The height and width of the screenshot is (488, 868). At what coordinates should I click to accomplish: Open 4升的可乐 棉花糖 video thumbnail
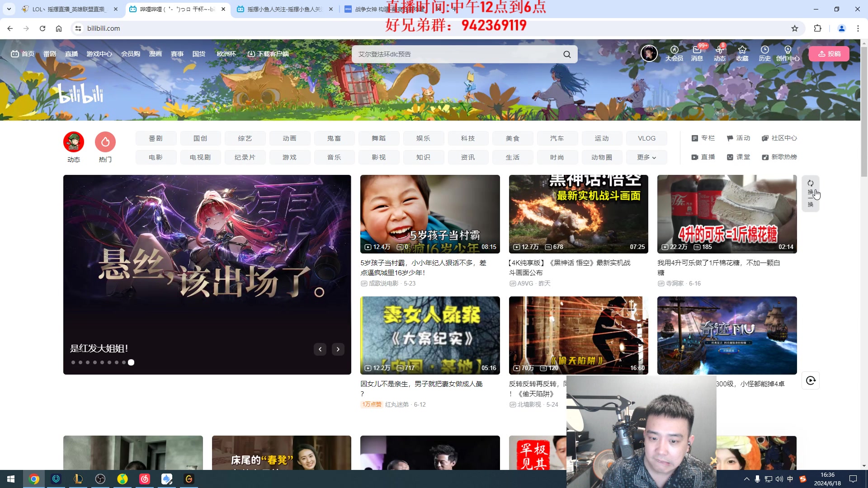click(727, 214)
